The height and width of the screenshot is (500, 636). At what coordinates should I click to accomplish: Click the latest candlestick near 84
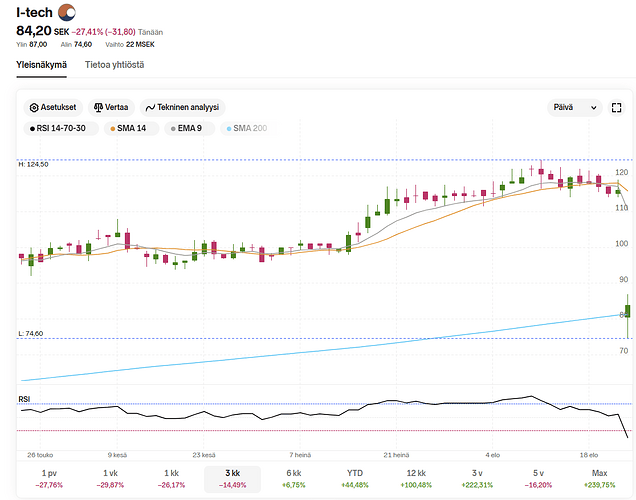pos(627,313)
